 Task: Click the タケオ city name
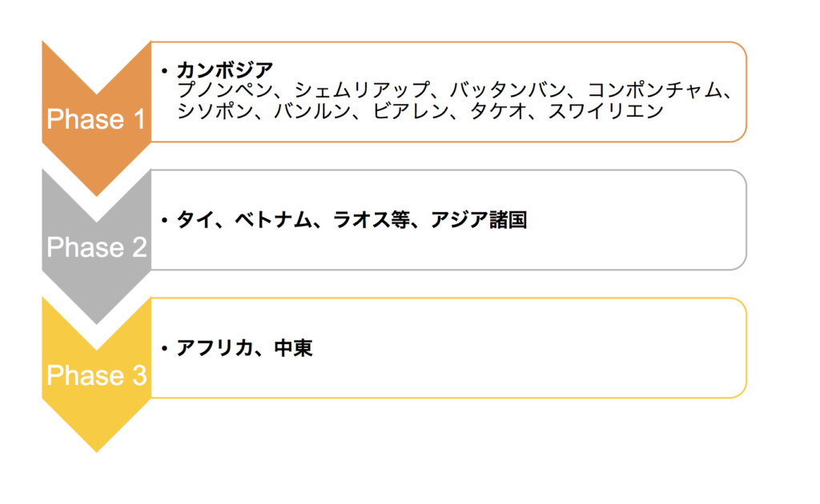tap(498, 111)
